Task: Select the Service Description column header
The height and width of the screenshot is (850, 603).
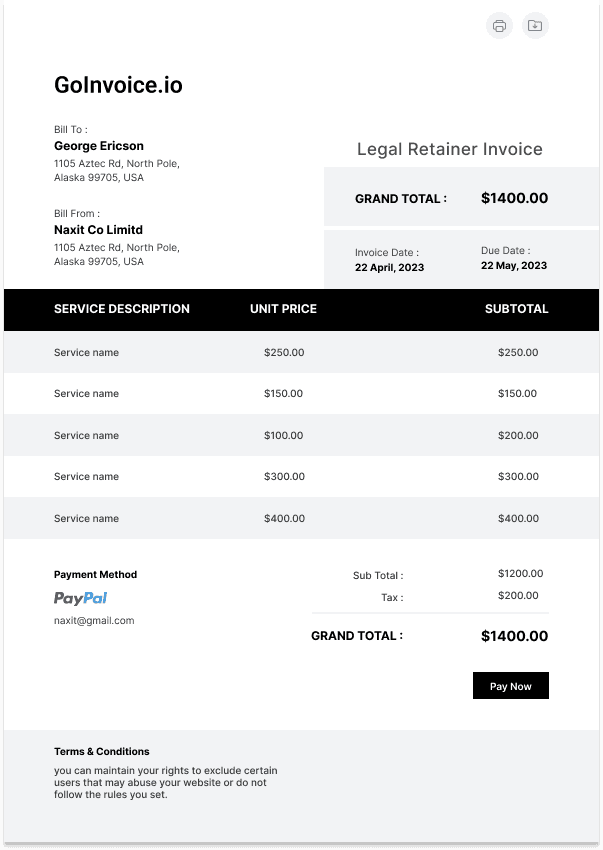Action: 122,309
